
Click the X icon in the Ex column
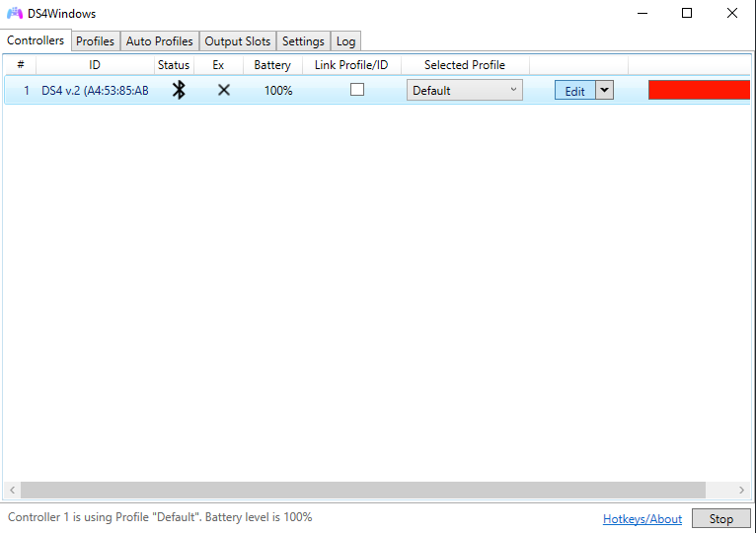point(224,90)
